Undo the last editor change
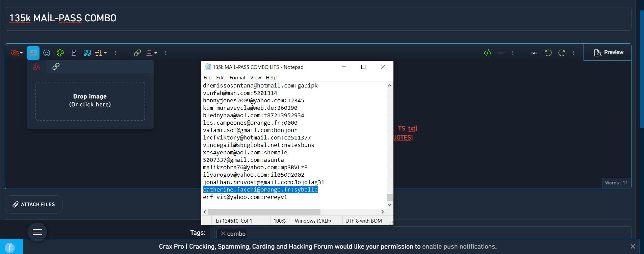The height and width of the screenshot is (254, 644). click(548, 53)
